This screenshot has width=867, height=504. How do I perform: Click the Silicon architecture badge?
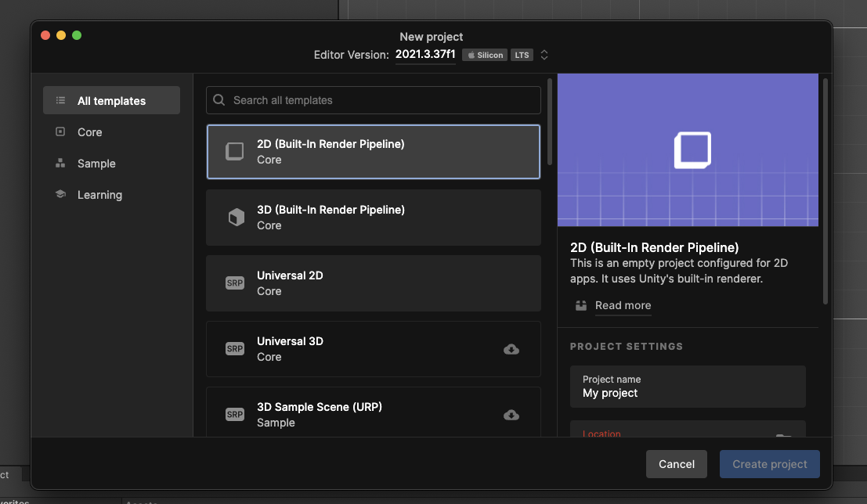point(485,56)
